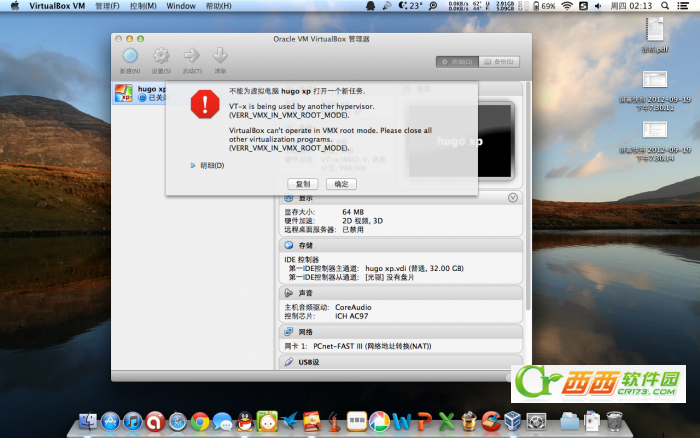Launch Excel from the Dock
The width and height of the screenshot is (700, 438).
(446, 421)
